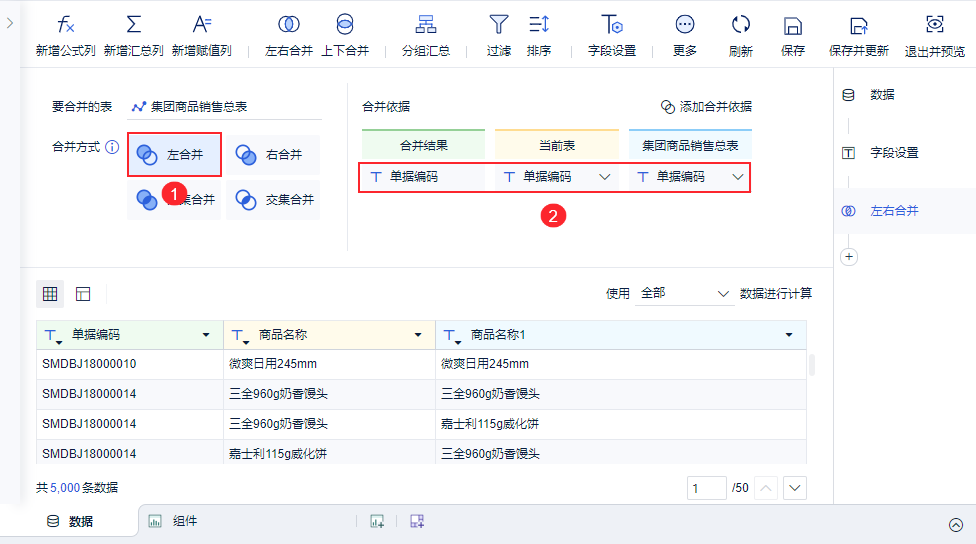Click the 保存并更新 icon
Viewport: 976px width, 544px height.
858,26
